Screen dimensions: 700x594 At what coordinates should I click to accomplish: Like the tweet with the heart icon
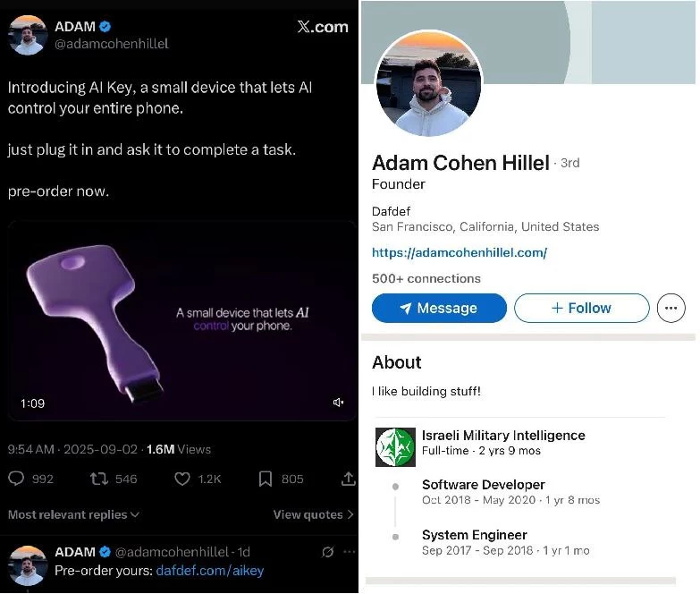[181, 479]
